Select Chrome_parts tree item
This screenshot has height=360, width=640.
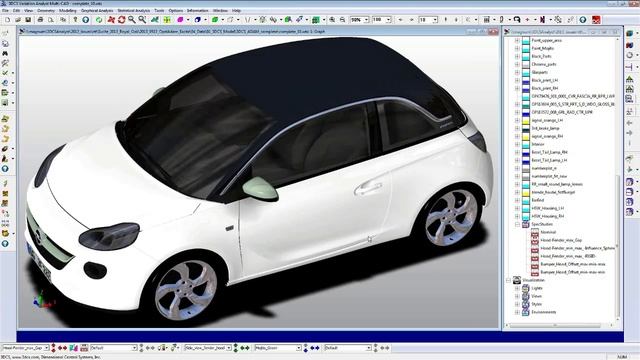tap(544, 64)
